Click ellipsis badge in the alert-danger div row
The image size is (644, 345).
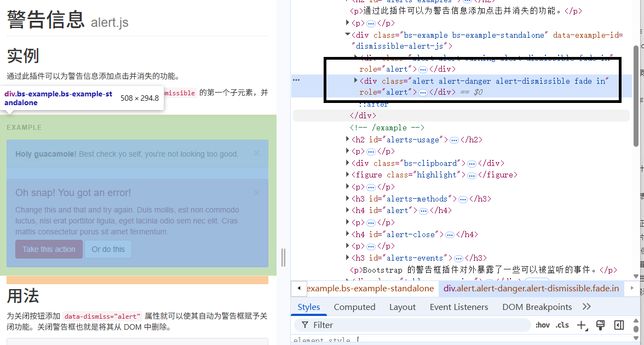(423, 93)
